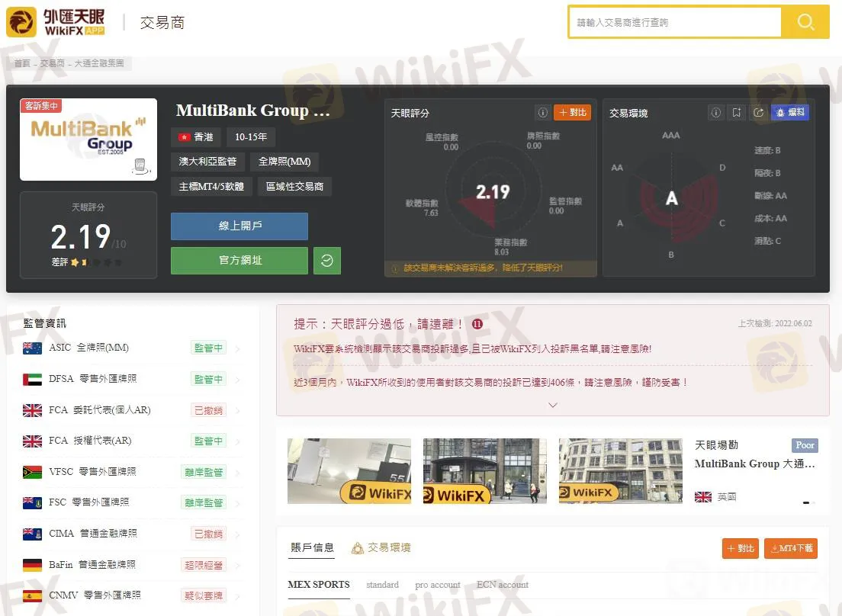
Task: Expand the BaFin row arrow
Action: [x=237, y=566]
